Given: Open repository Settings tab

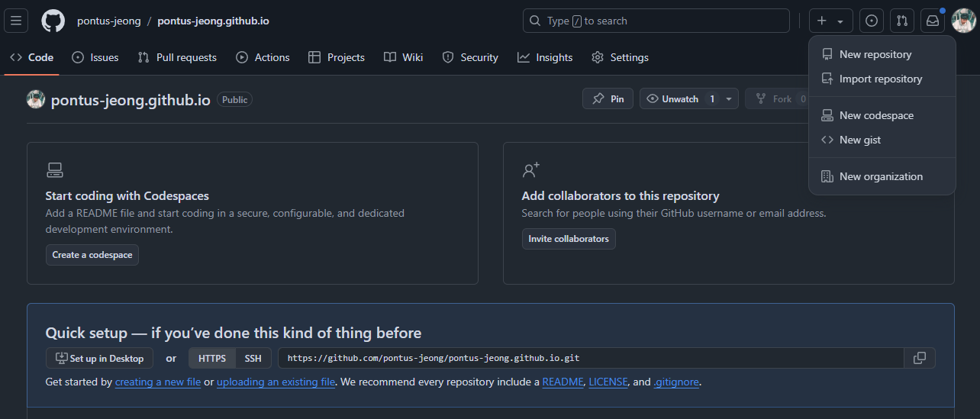Looking at the screenshot, I should pos(621,57).
